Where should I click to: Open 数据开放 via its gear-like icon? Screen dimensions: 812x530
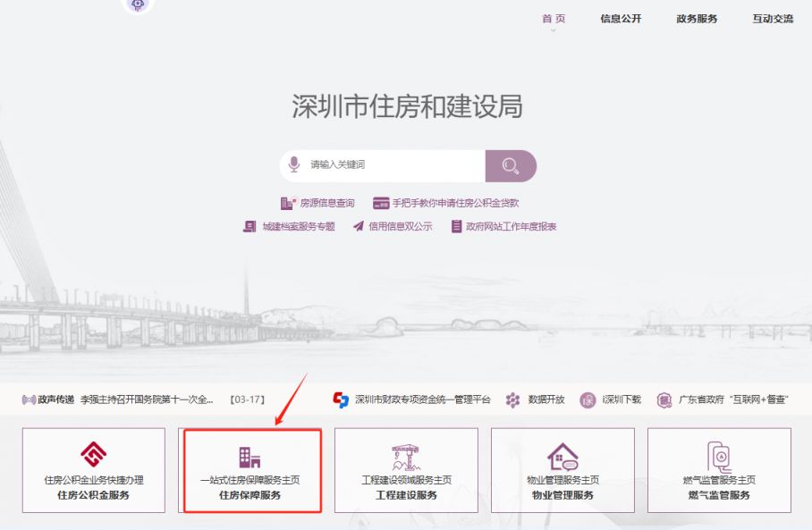(512, 400)
